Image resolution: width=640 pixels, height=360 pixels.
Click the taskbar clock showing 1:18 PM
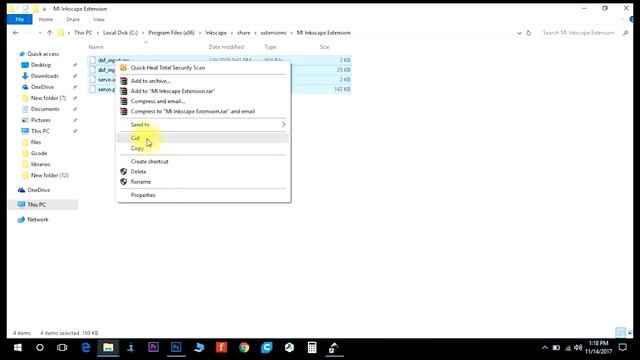(x=598, y=347)
